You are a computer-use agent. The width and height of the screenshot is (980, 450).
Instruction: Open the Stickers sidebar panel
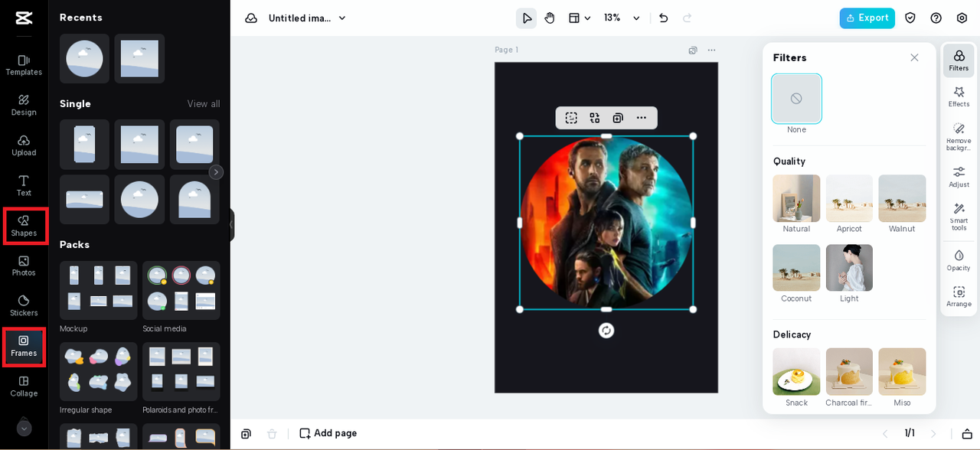(24, 306)
